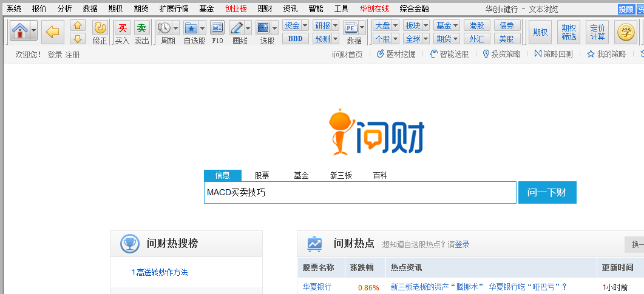
Task: Open 我的策略 star link
Action: coord(606,54)
